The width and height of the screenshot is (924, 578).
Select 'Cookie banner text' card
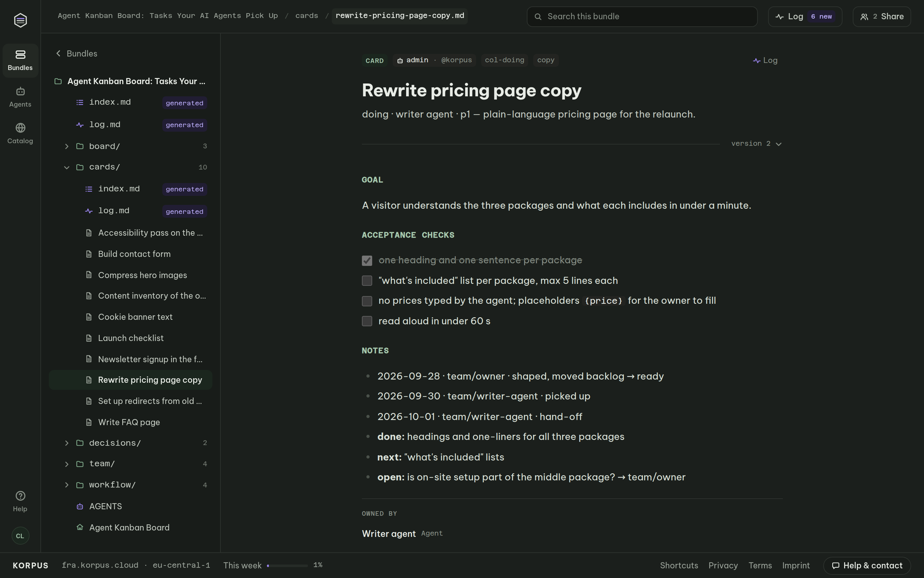tap(131, 317)
